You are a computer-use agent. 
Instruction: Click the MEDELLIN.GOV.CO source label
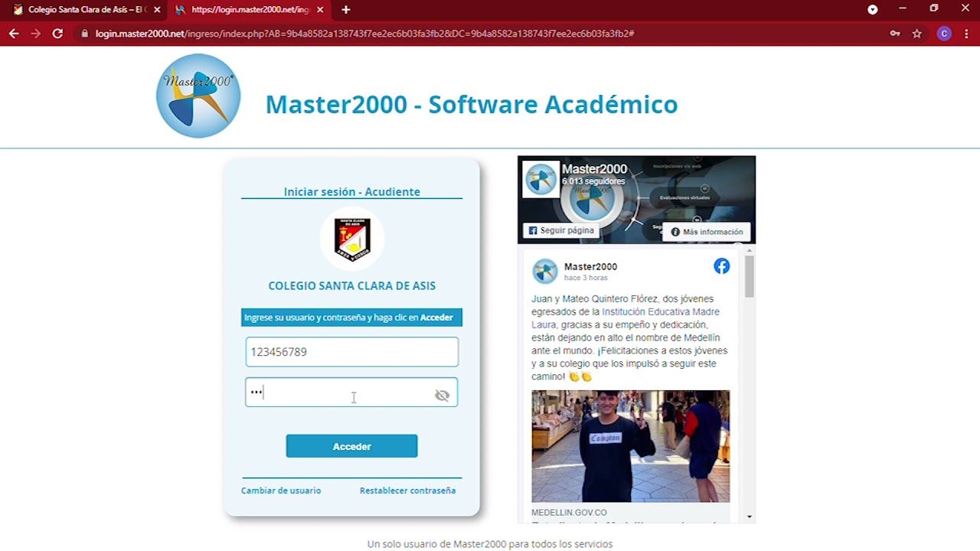tap(569, 513)
